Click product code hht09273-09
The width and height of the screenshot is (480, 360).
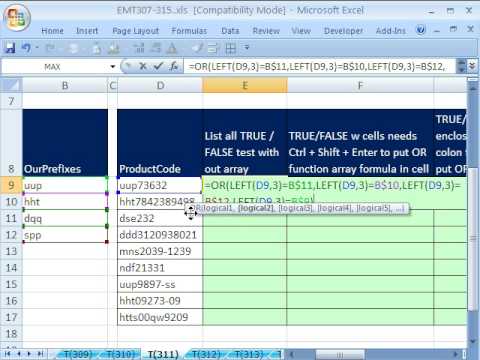pos(160,301)
